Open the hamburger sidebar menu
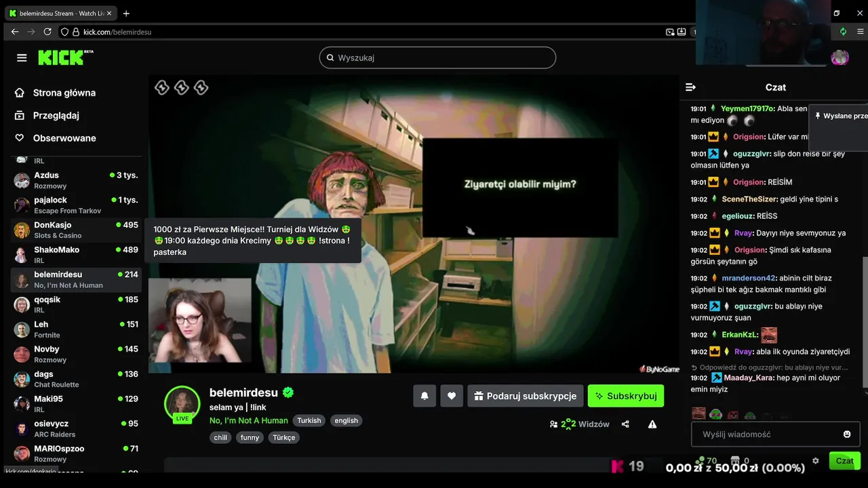Screen dimensions: 868x488 (22, 58)
